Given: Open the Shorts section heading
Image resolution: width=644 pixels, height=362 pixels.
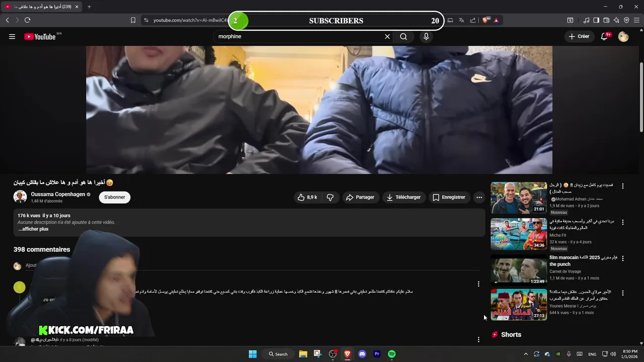Looking at the screenshot, I should 506,334.
